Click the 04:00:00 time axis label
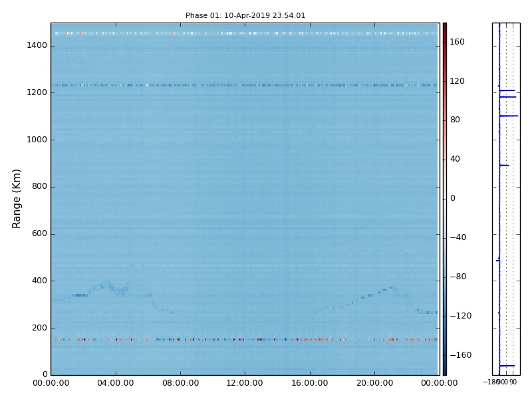 tap(116, 383)
